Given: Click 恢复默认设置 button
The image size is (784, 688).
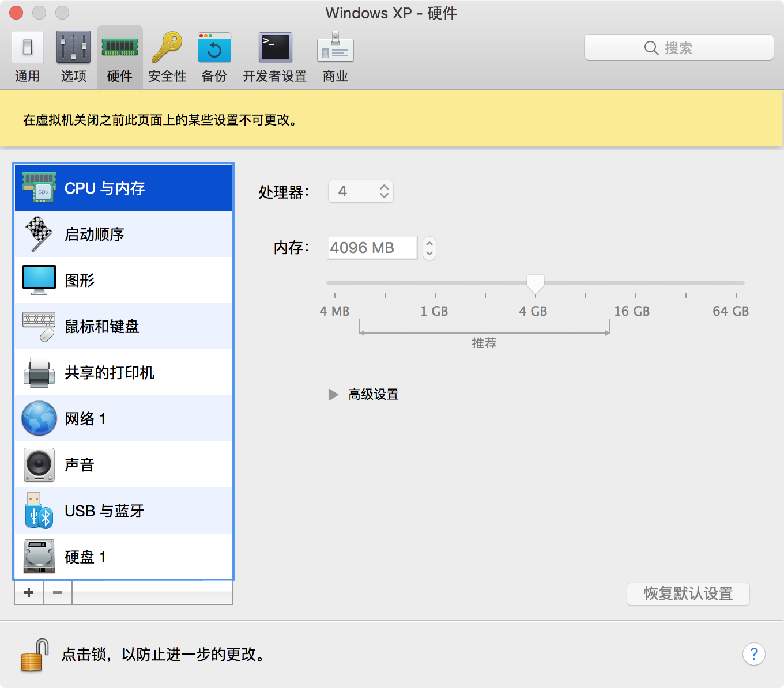Looking at the screenshot, I should tap(688, 594).
